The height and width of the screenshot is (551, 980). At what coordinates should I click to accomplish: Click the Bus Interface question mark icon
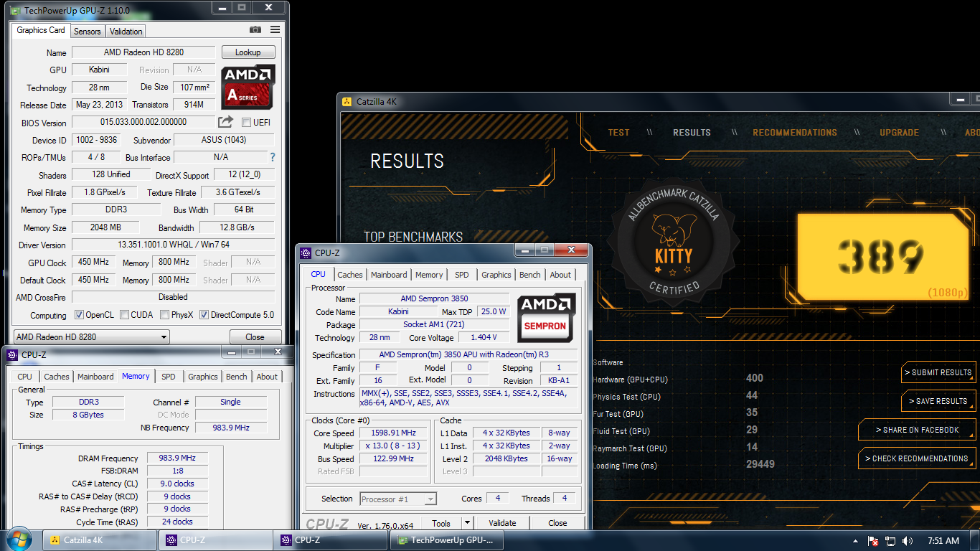(272, 157)
